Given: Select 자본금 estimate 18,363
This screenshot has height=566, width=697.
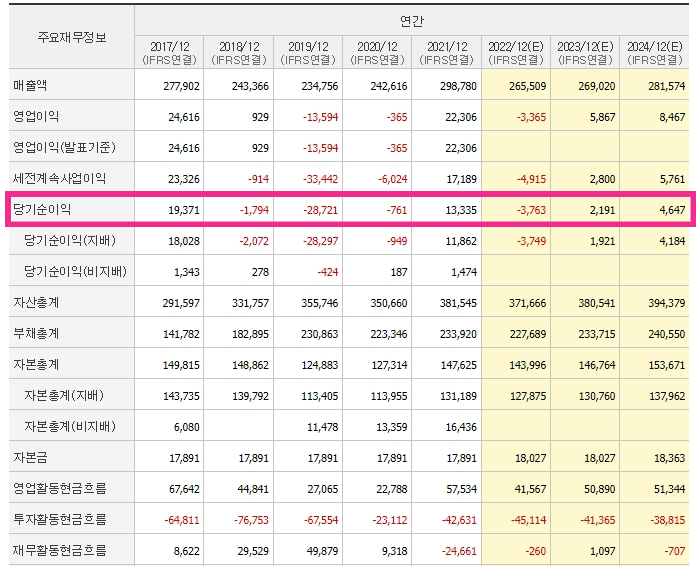Looking at the screenshot, I should point(669,458).
